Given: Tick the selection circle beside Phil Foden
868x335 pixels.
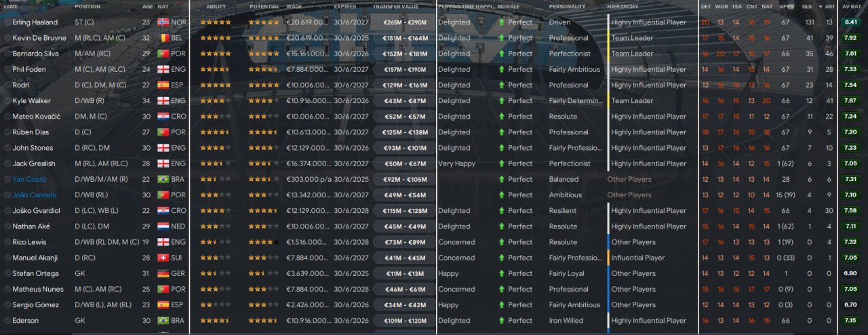Looking at the screenshot, I should [7, 69].
